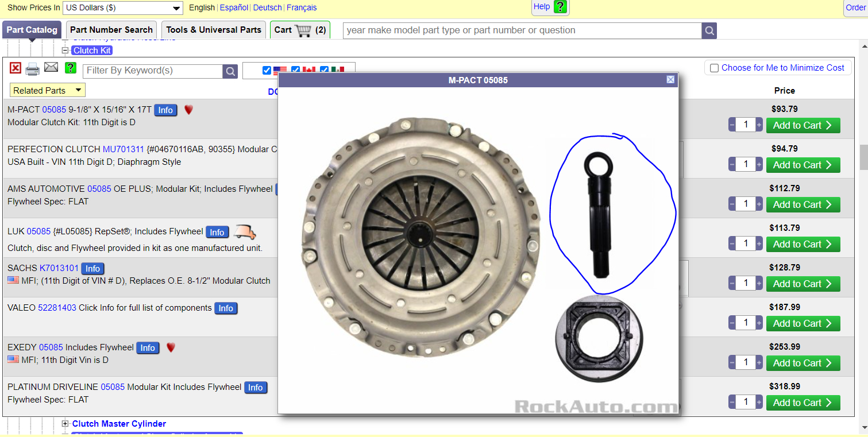868x437 pixels.
Task: Open the Part Number Search tab
Action: (111, 30)
